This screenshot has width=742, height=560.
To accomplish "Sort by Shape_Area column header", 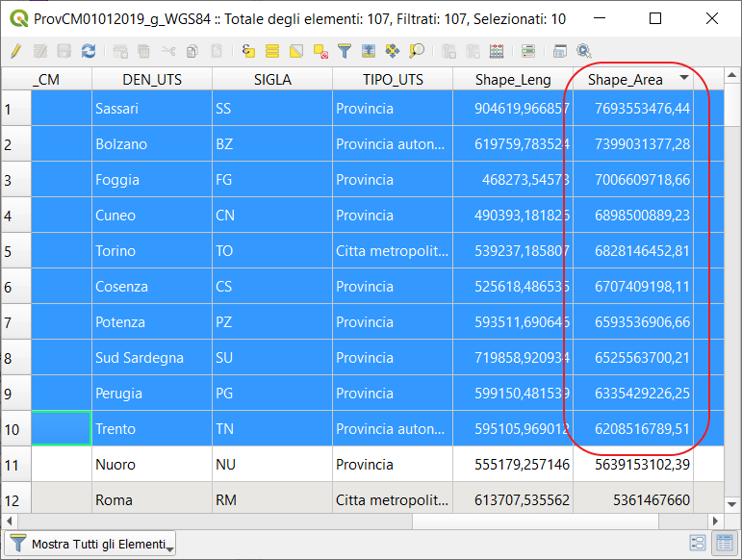I will pyautogui.click(x=627, y=79).
